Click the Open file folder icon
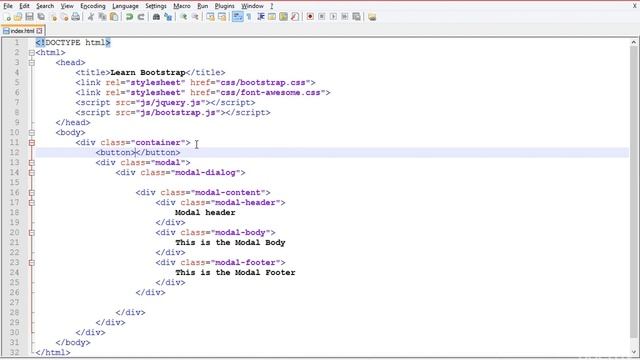The width and height of the screenshot is (640, 360). [x=18, y=17]
